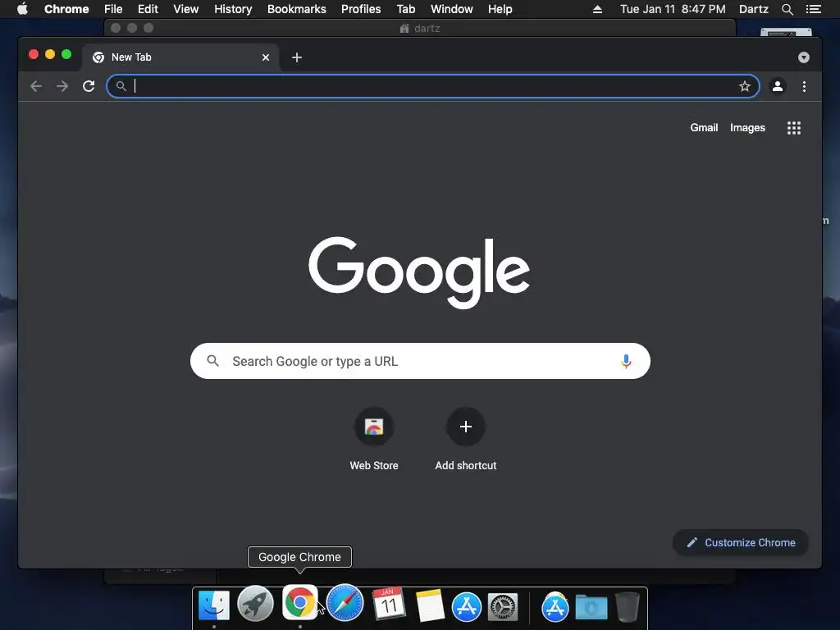Click the date and time in menu bar

[x=673, y=9]
